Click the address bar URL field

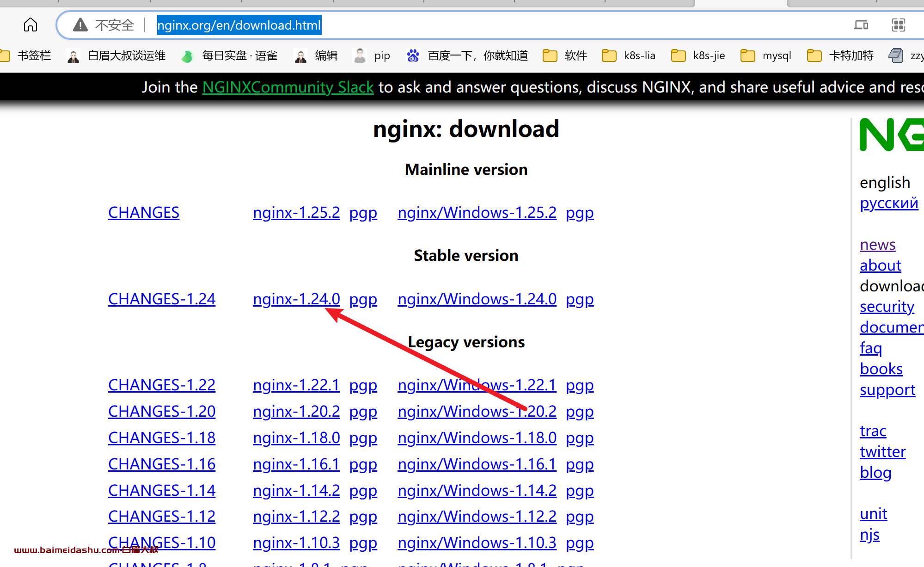tap(239, 25)
